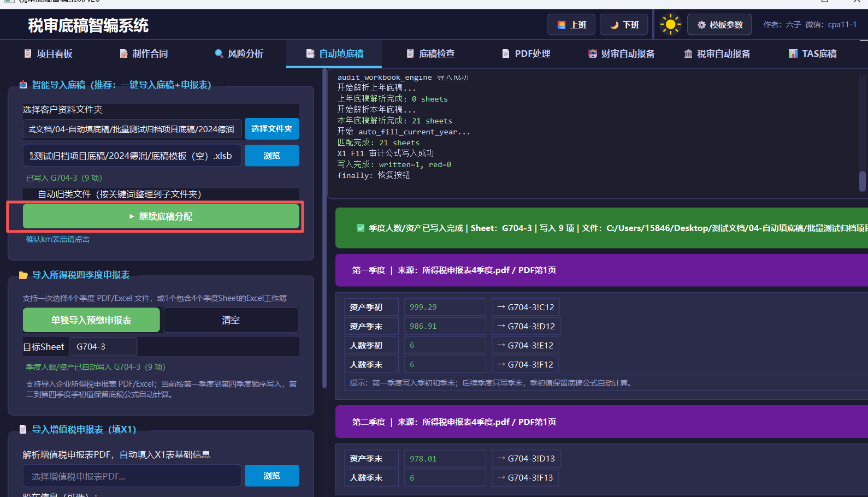
Task: Select the 风险分析 magnifier icon
Action: 219,54
